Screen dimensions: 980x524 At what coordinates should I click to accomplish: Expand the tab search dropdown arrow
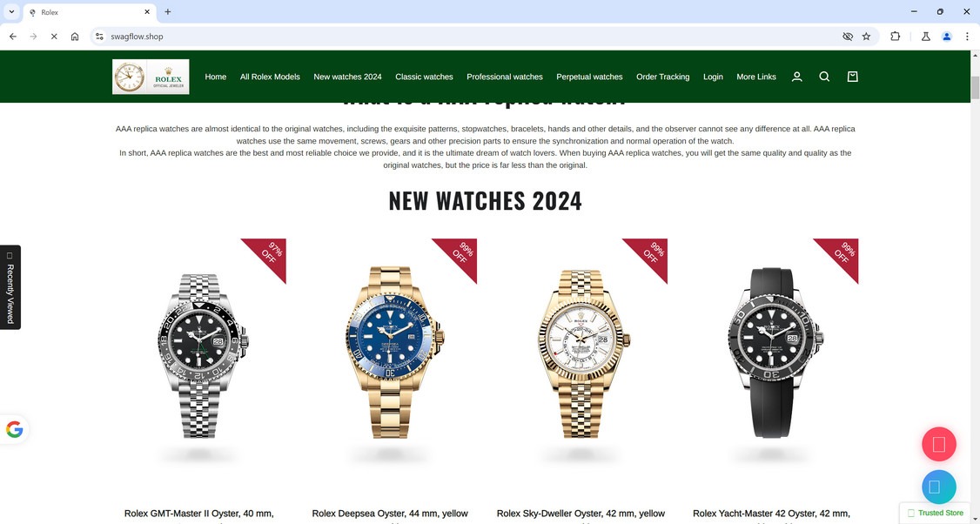tap(11, 12)
